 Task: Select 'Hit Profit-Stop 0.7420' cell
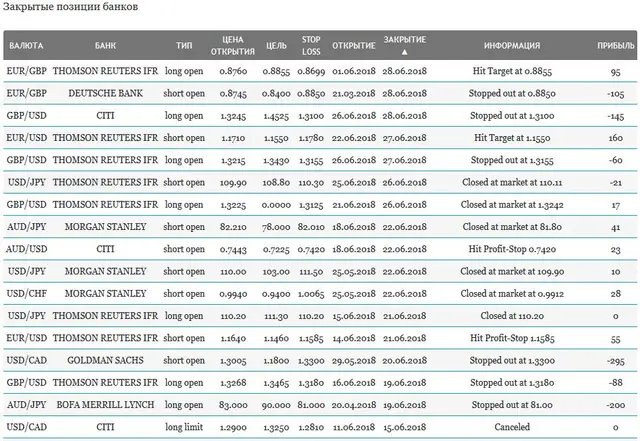(x=512, y=249)
